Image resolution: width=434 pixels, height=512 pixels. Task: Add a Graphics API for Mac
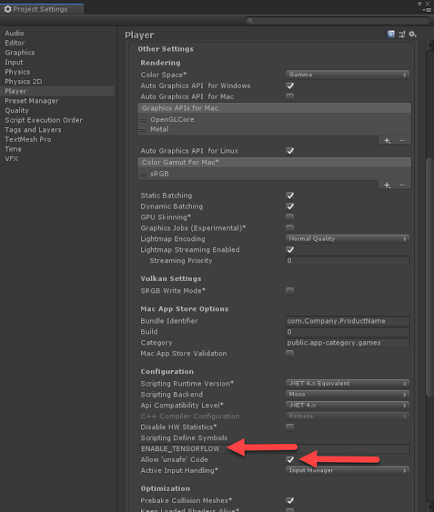pyautogui.click(x=387, y=141)
